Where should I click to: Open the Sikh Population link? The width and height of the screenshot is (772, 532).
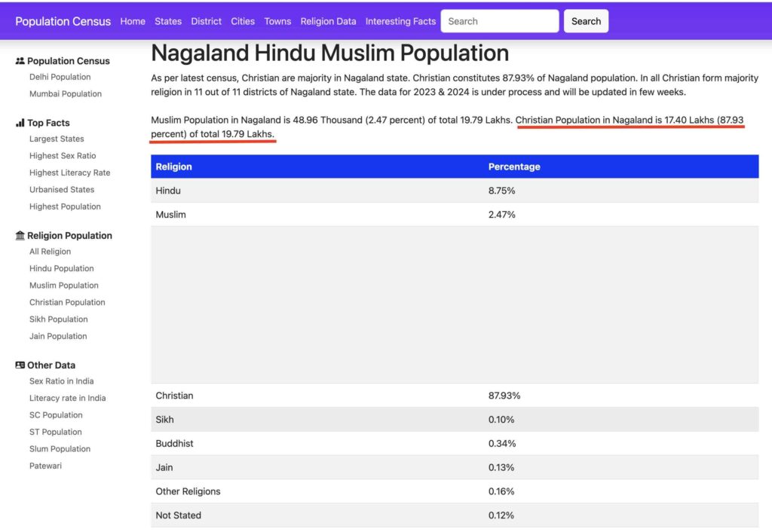pos(59,319)
